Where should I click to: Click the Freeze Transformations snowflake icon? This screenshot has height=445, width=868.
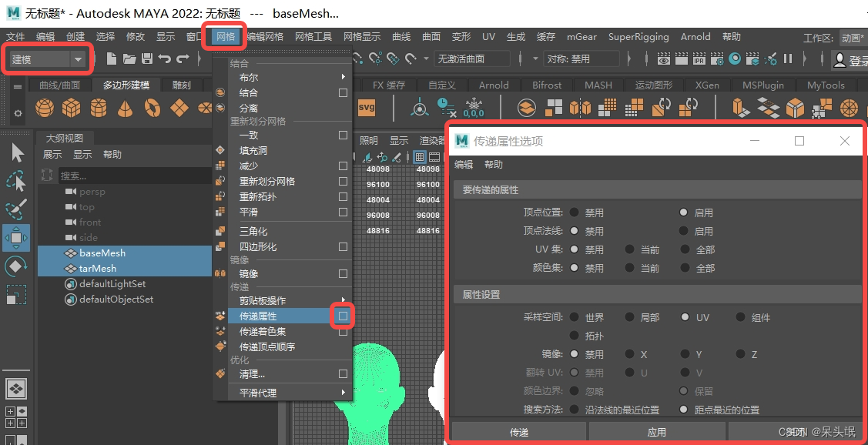[474, 107]
